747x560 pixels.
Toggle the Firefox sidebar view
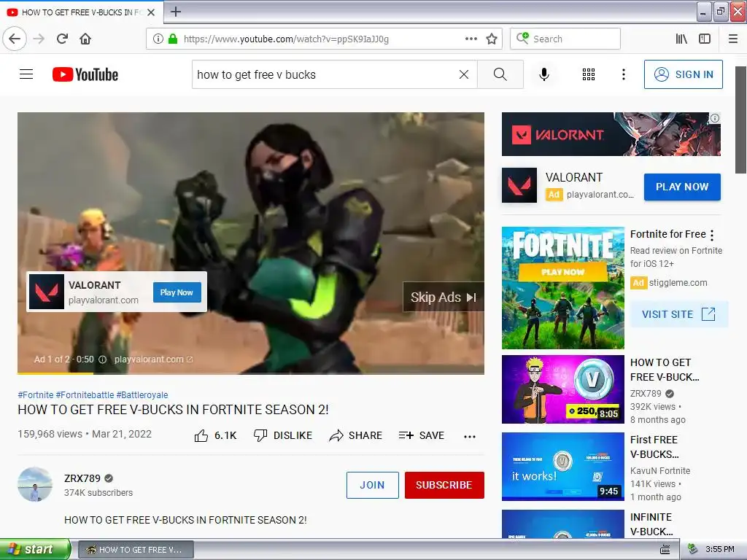(705, 39)
